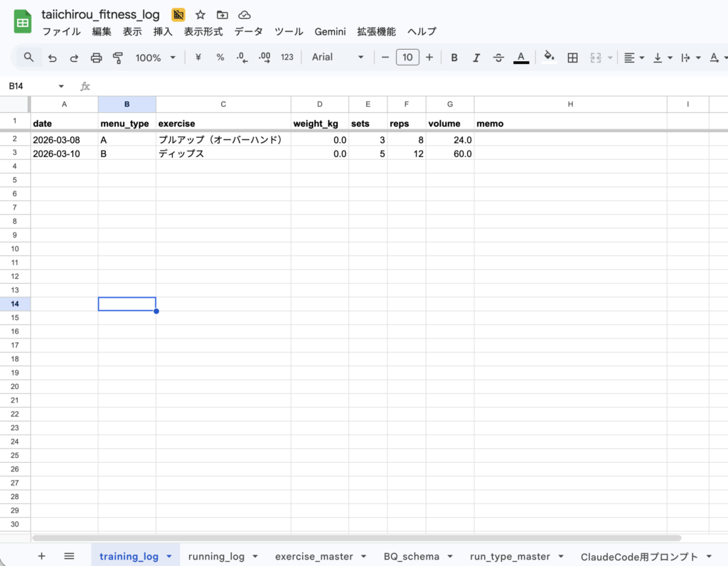Star this spreadsheet document

point(200,15)
